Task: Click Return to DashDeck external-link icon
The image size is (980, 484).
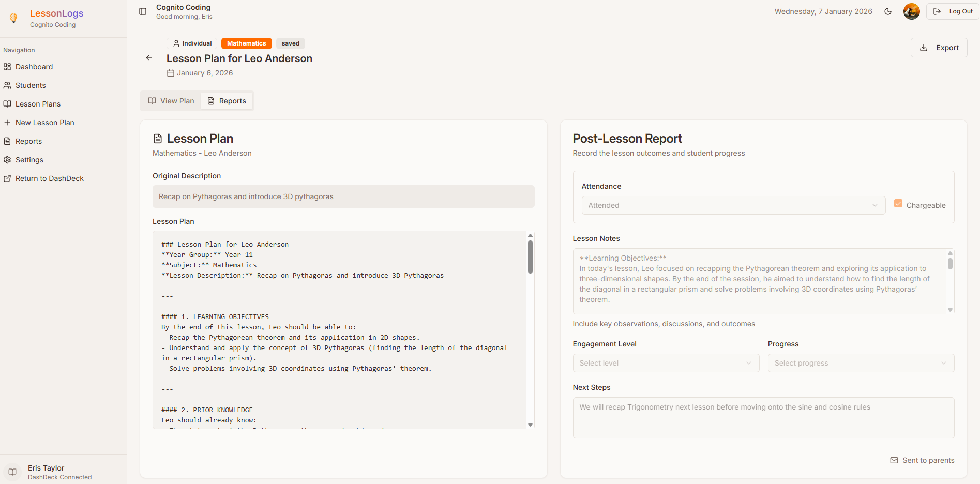Action: click(7, 178)
